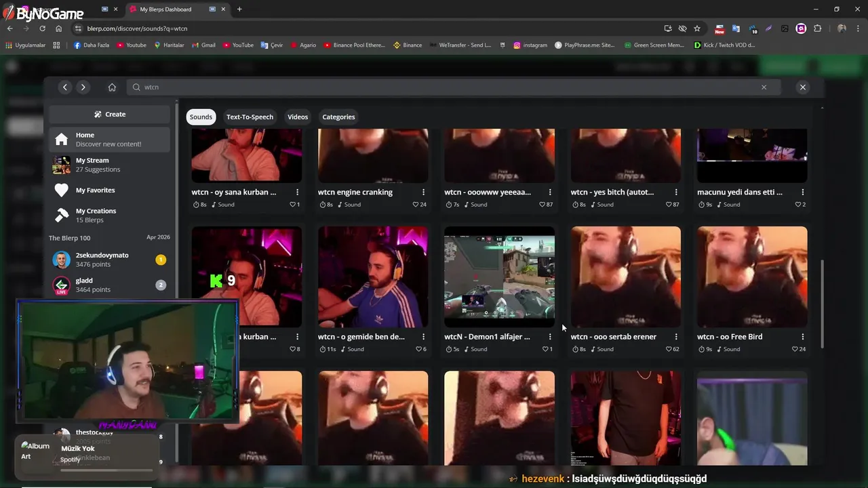Go forward with Blerp panel forward arrow
The width and height of the screenshot is (868, 488).
click(83, 87)
